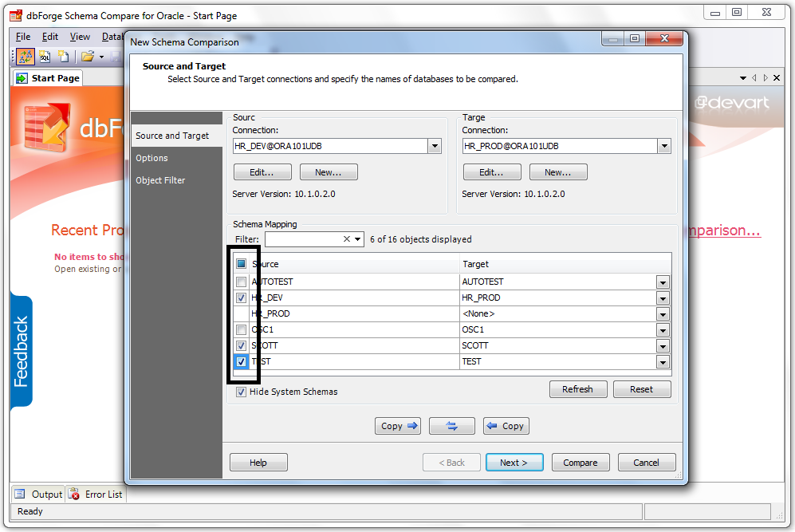Click the green arrow Start Page icon
The height and width of the screenshot is (532, 795).
[22, 78]
